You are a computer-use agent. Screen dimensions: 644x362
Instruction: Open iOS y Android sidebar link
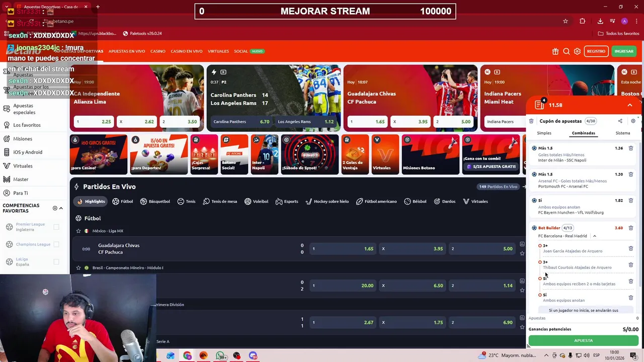pos(28,152)
